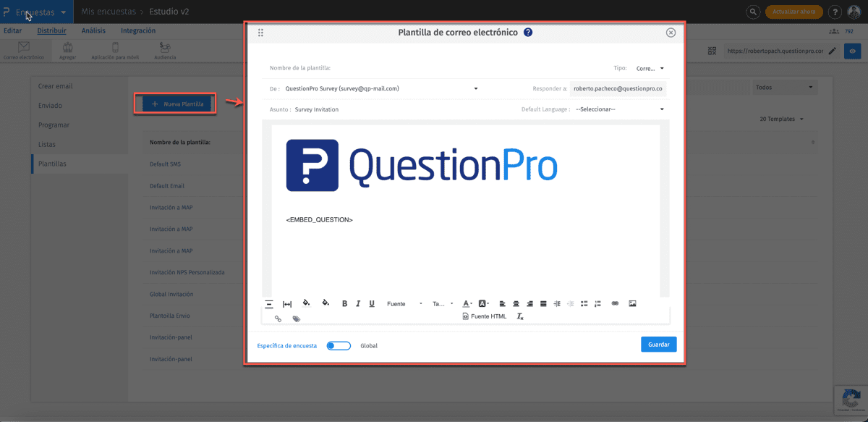
Task: Open the Fuente HTML source view
Action: coord(485,316)
